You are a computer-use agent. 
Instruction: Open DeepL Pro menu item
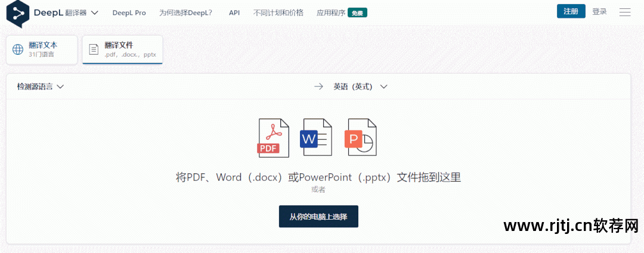(x=129, y=13)
